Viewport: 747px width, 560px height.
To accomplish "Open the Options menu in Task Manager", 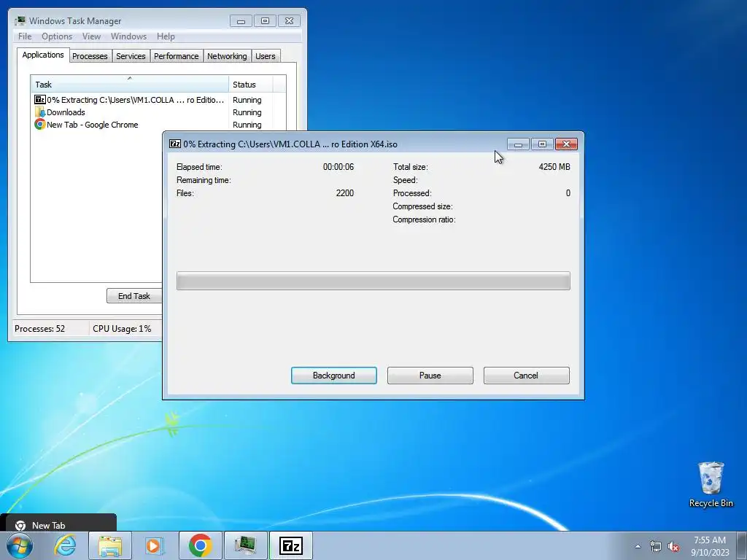I will coord(57,36).
